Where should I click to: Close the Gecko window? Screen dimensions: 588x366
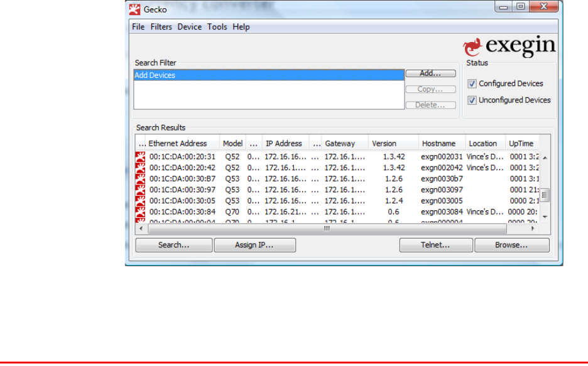[x=544, y=7]
